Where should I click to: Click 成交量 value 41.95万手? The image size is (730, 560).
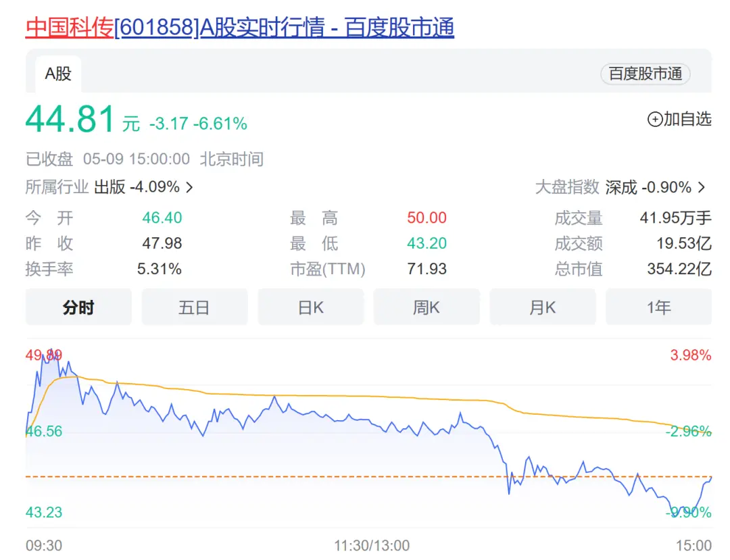(675, 218)
